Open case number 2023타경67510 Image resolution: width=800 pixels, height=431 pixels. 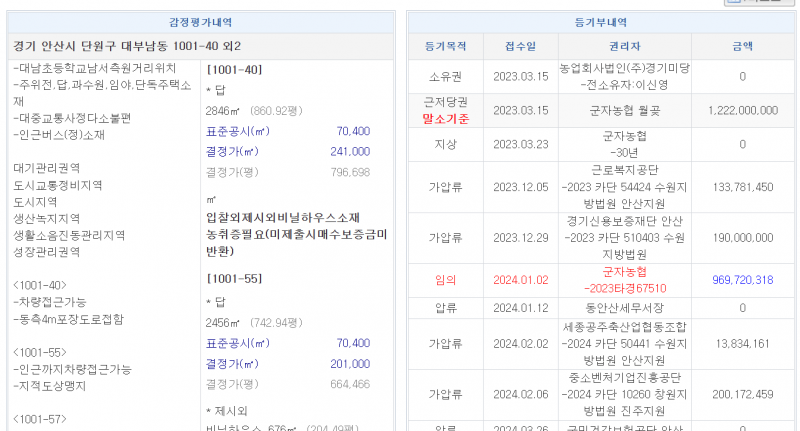click(x=626, y=288)
